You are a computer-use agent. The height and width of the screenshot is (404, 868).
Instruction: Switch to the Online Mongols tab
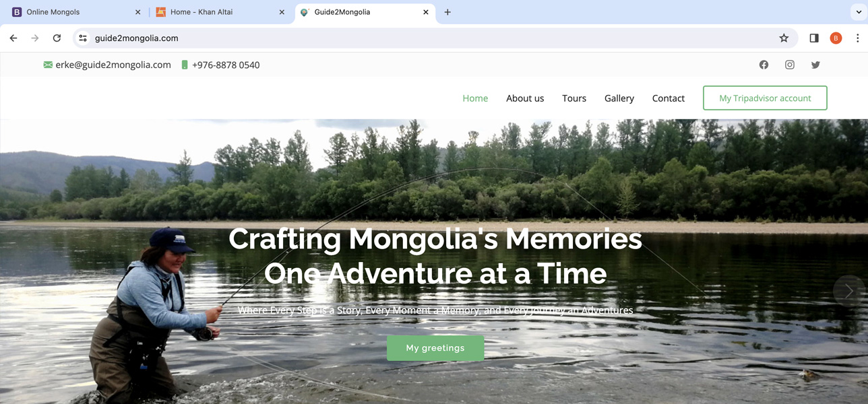point(74,12)
